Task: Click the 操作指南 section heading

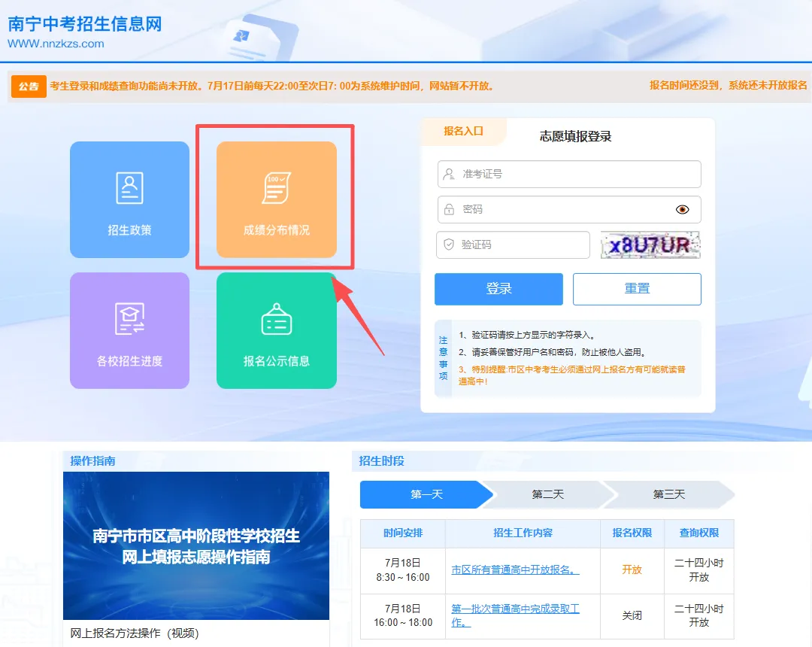Action: (92, 461)
